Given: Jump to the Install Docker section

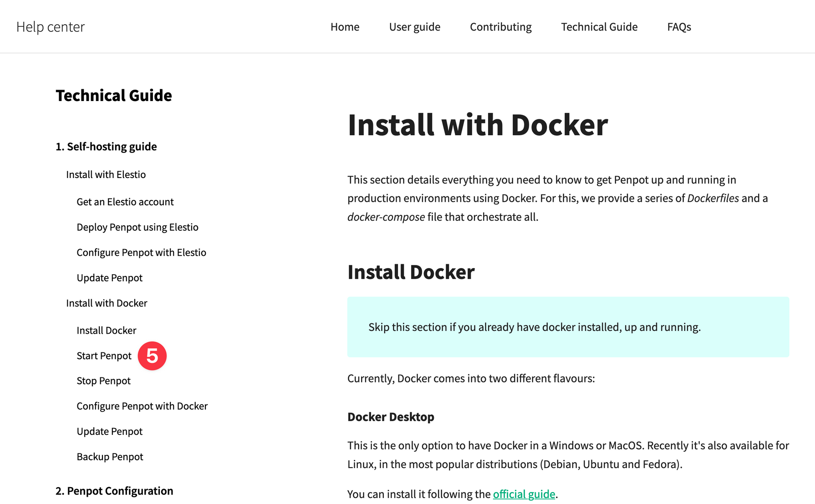Looking at the screenshot, I should pos(106,330).
